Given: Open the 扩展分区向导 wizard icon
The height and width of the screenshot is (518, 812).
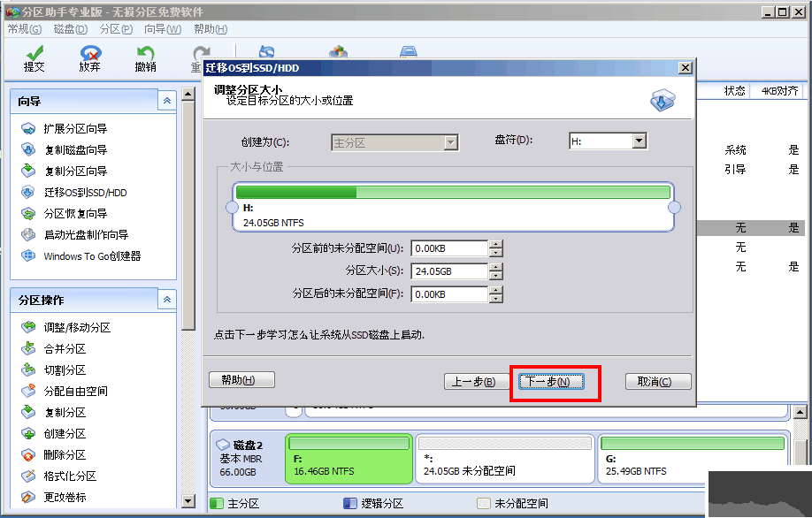Looking at the screenshot, I should [28, 128].
